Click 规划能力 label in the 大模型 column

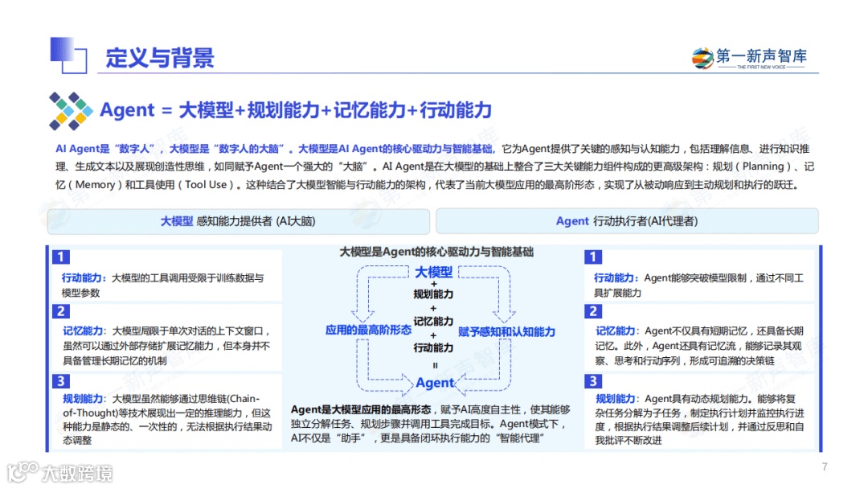point(83,399)
